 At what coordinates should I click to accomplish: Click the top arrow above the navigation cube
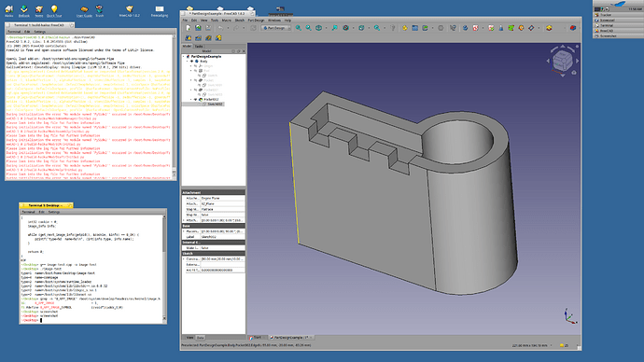[562, 47]
